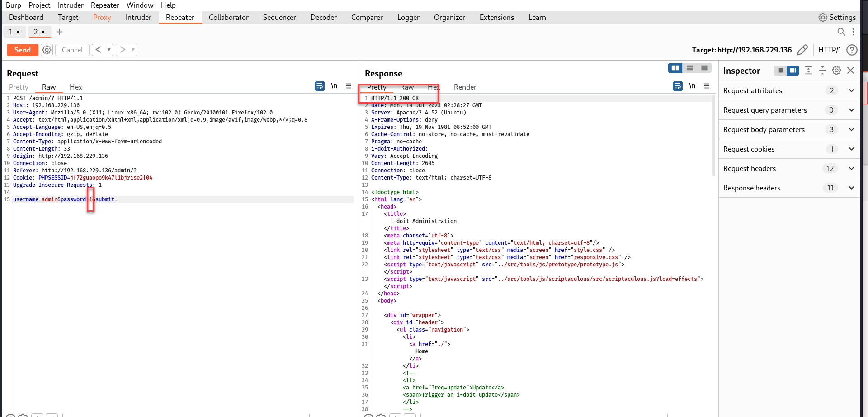Show Request in Pretty view
The height and width of the screenshot is (417, 868).
(x=19, y=87)
